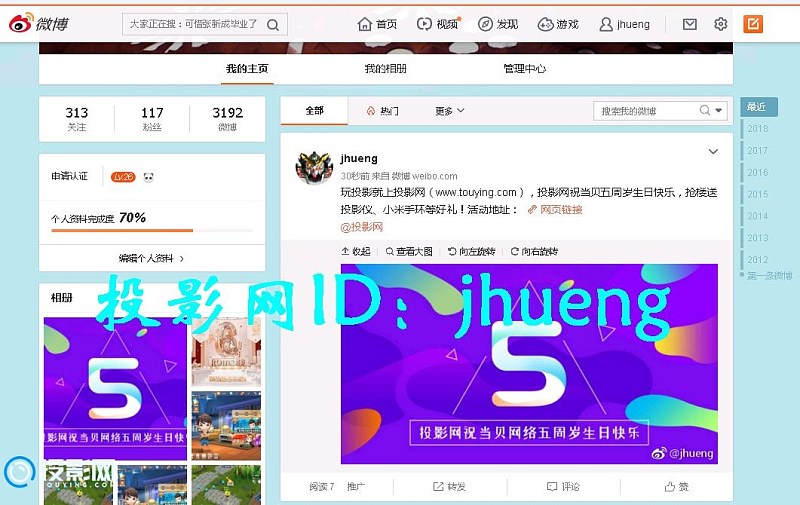Open the rose-gold balloon 6 album thumbnail

226,352
